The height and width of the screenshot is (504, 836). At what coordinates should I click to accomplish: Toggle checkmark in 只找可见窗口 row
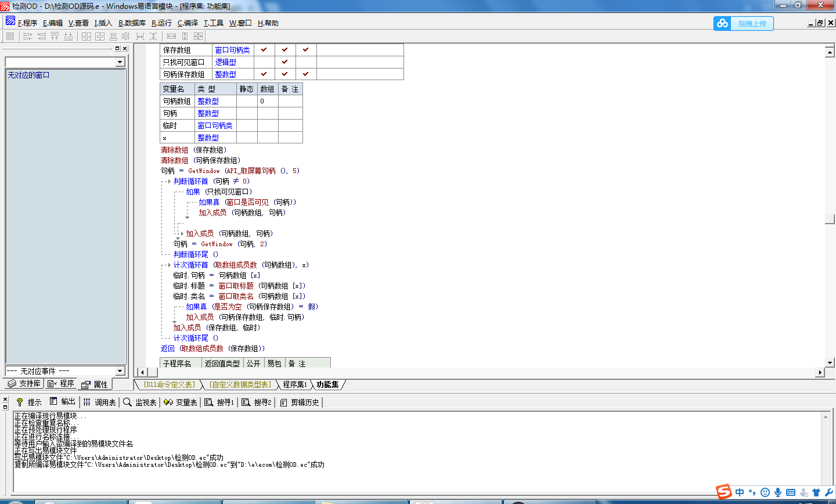(284, 62)
